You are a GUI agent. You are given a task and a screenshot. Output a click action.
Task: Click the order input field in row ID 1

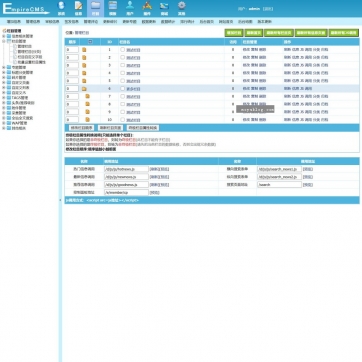pos(72,50)
